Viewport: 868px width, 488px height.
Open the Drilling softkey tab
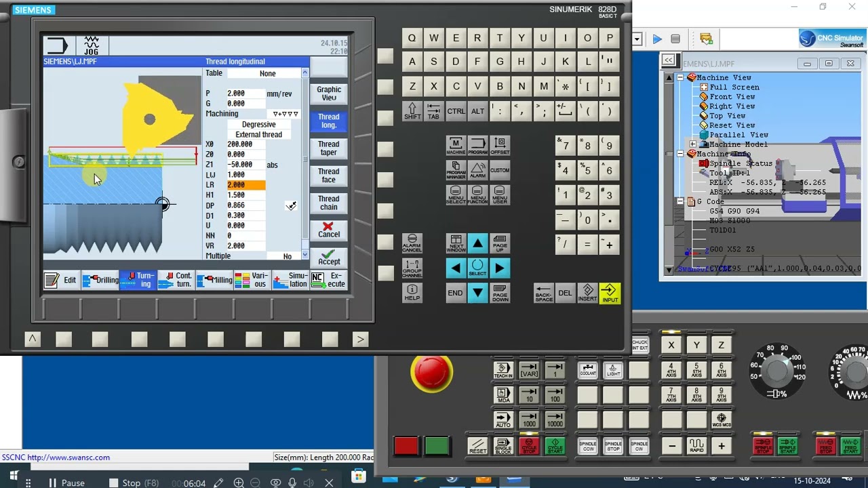100,280
